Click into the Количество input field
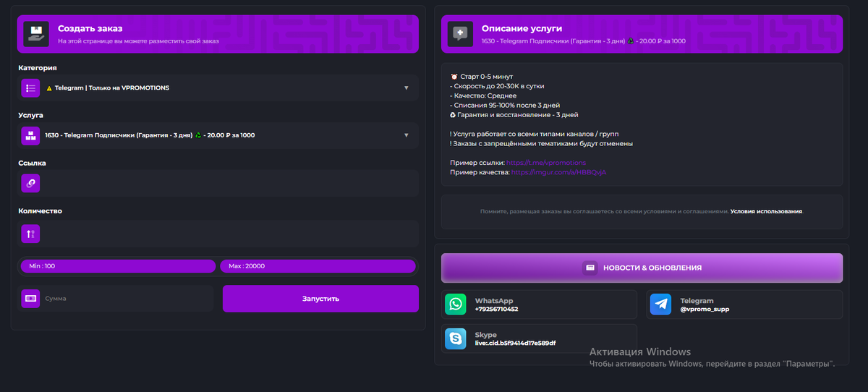868x392 pixels. (218, 233)
